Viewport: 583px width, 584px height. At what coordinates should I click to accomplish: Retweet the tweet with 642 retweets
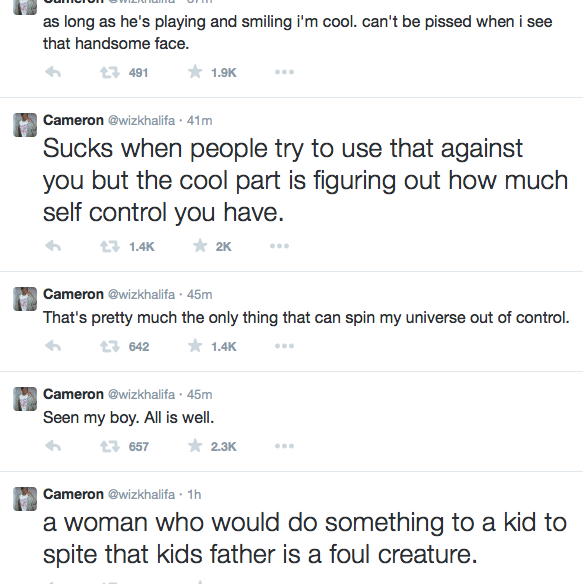click(110, 346)
